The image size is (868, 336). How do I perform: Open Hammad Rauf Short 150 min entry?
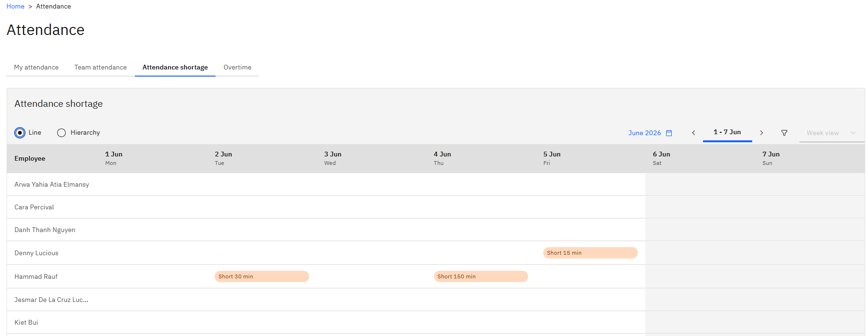pyautogui.click(x=481, y=276)
